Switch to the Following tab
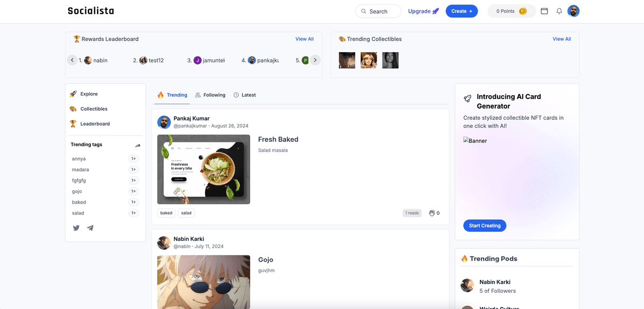Viewport: 644px width, 309px height. point(210,95)
